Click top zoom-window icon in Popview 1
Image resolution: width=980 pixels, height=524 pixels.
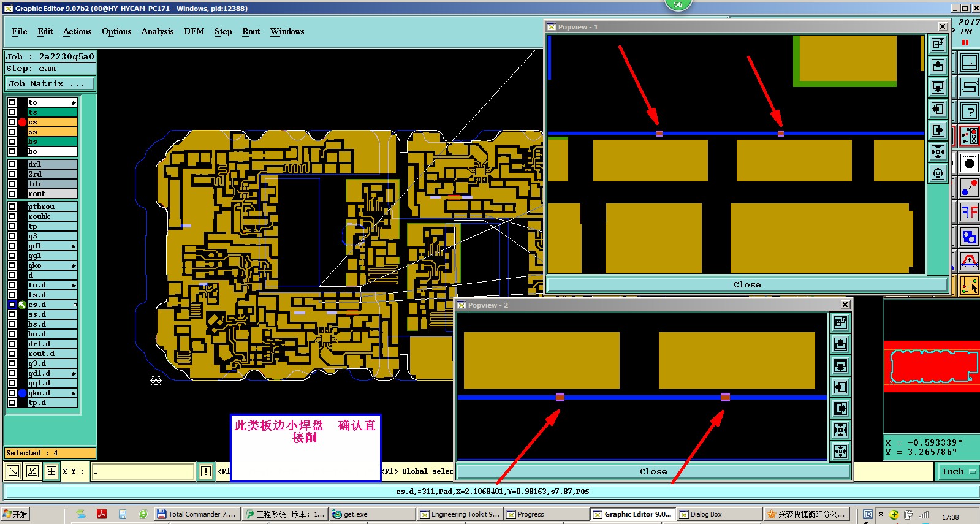[938, 45]
